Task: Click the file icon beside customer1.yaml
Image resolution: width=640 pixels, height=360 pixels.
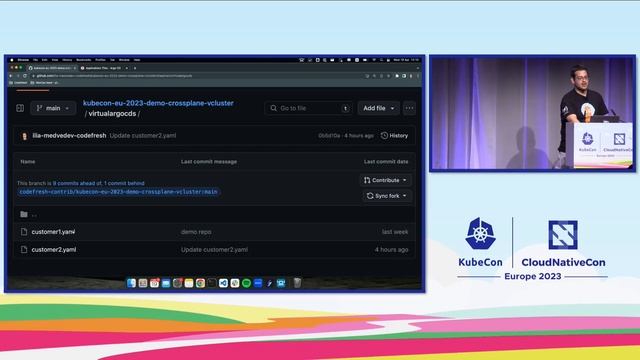Action: click(x=24, y=232)
